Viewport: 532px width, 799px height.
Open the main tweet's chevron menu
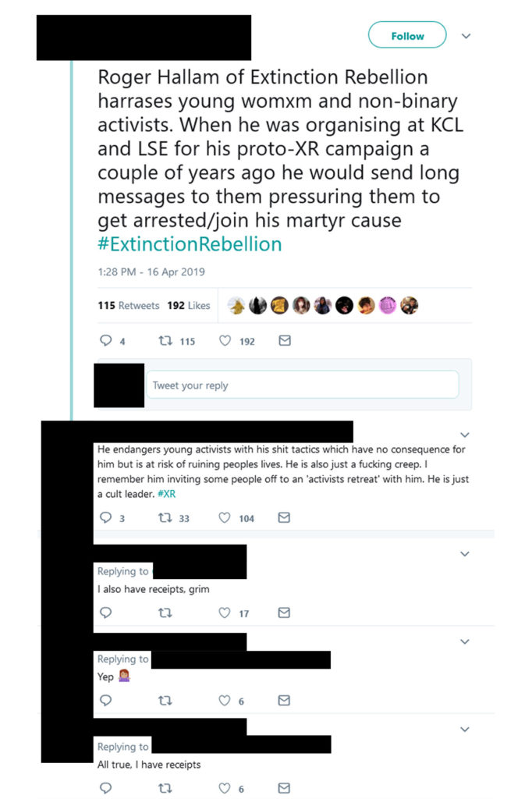[x=466, y=36]
